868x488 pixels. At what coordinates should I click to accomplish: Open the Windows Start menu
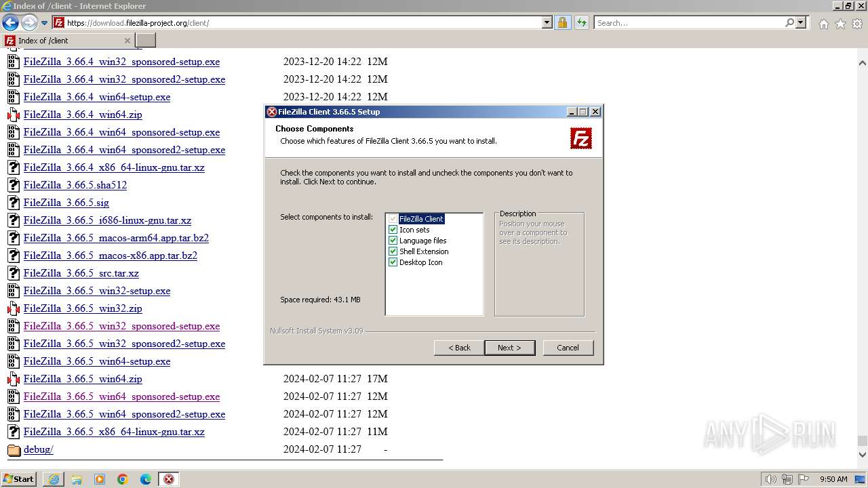pyautogui.click(x=19, y=479)
